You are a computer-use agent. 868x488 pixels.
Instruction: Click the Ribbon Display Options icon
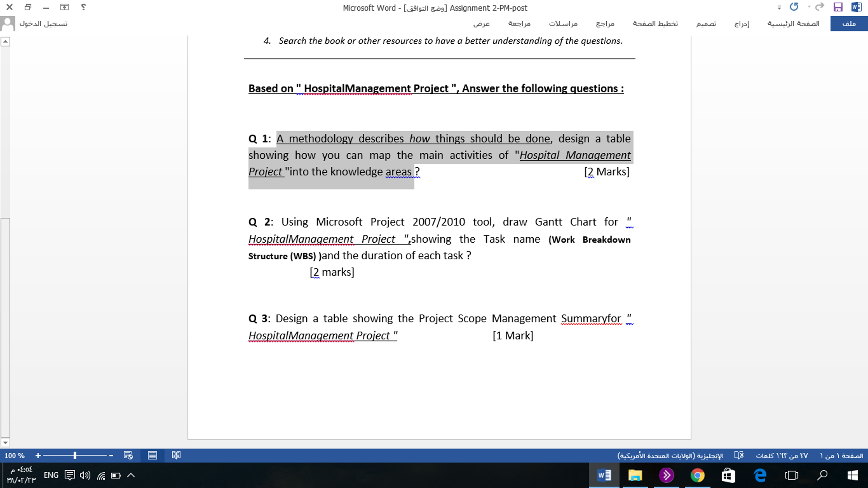(64, 7)
